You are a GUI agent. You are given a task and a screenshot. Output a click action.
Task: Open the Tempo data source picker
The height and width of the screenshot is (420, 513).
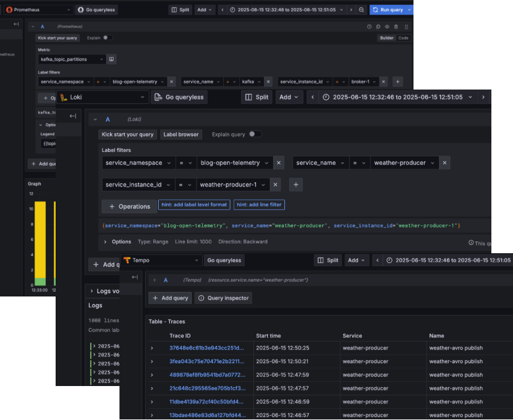(x=161, y=261)
